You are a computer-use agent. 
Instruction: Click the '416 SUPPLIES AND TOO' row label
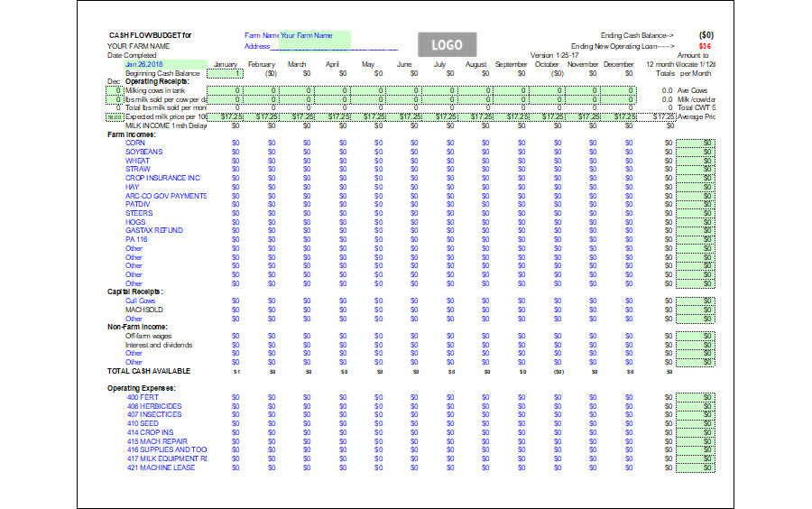pos(167,450)
